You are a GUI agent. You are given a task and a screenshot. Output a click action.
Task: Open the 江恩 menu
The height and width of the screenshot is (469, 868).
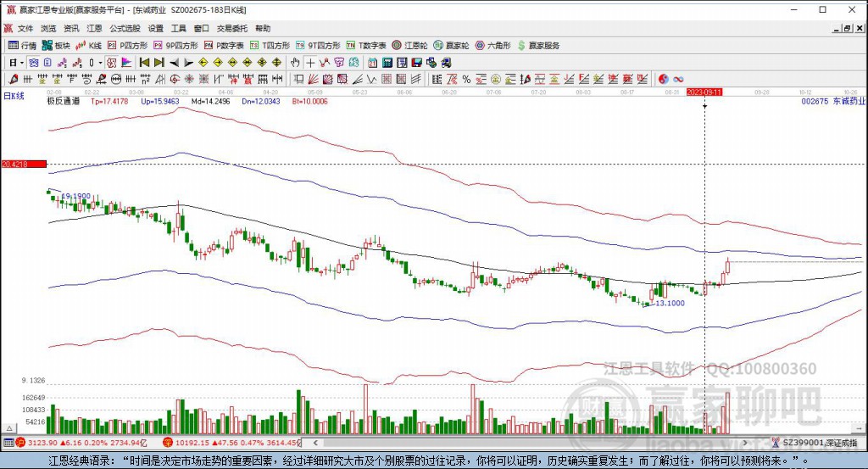[x=94, y=28]
